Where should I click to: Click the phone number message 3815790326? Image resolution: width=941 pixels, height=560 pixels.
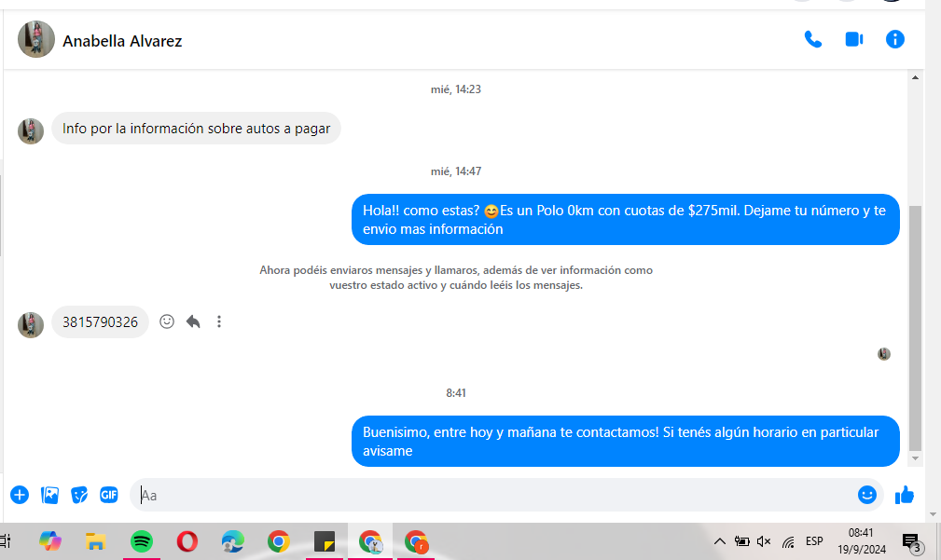coord(100,322)
